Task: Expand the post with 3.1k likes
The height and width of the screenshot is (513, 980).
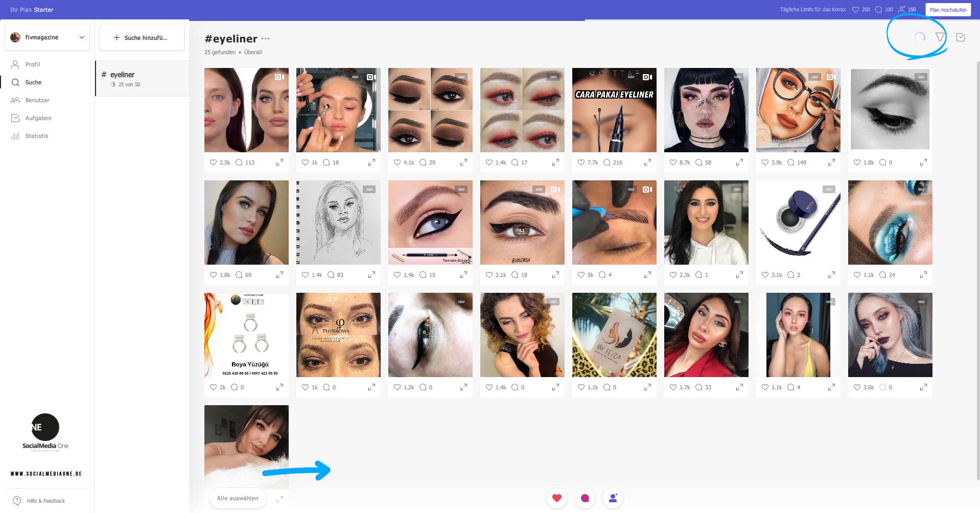Action: [831, 275]
